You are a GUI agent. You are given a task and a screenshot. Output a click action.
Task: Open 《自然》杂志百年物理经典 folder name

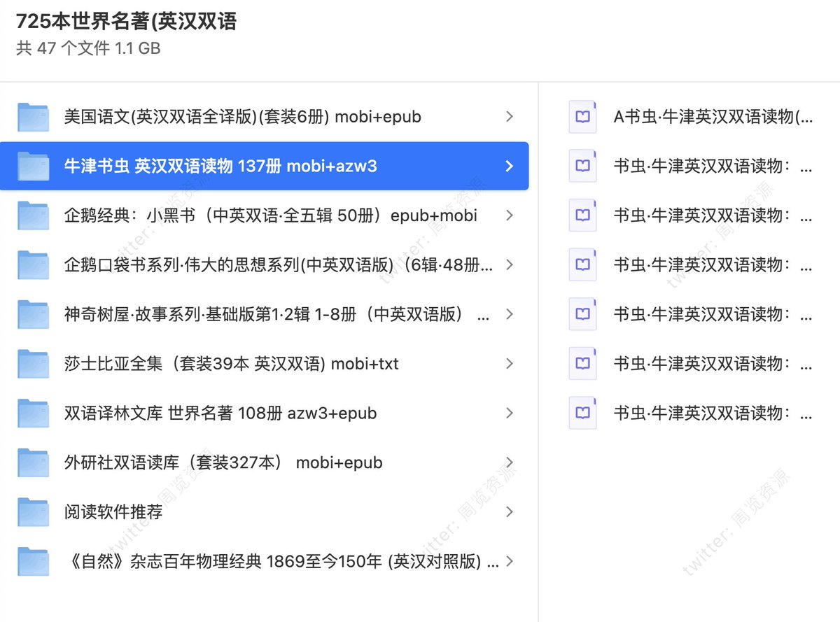(281, 561)
